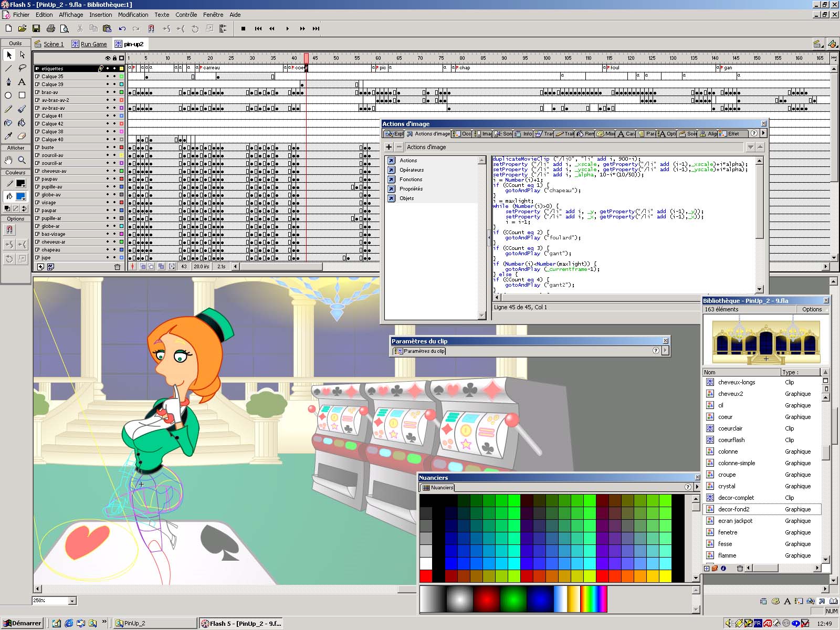Select the Eyedropper tool
Screen dimensions: 840x630
click(x=9, y=136)
